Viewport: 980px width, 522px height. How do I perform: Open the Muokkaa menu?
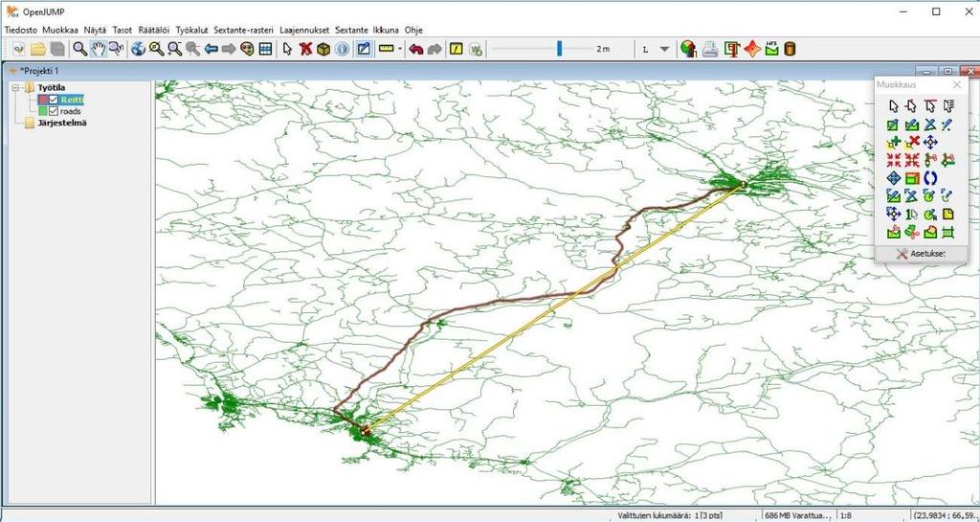[60, 30]
